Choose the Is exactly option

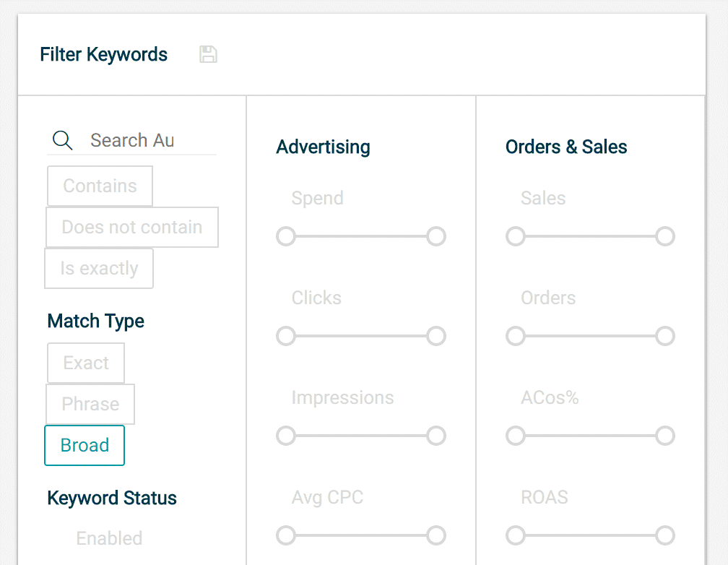tap(99, 268)
